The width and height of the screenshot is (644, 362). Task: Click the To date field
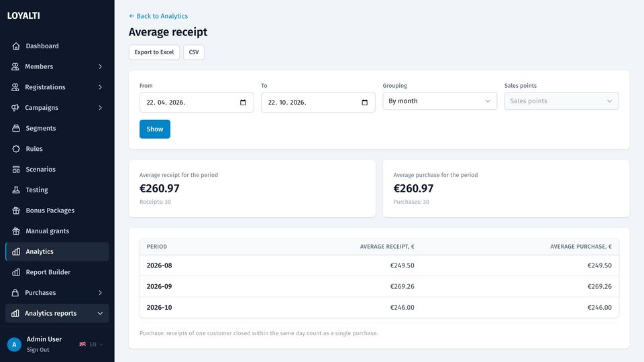point(318,102)
